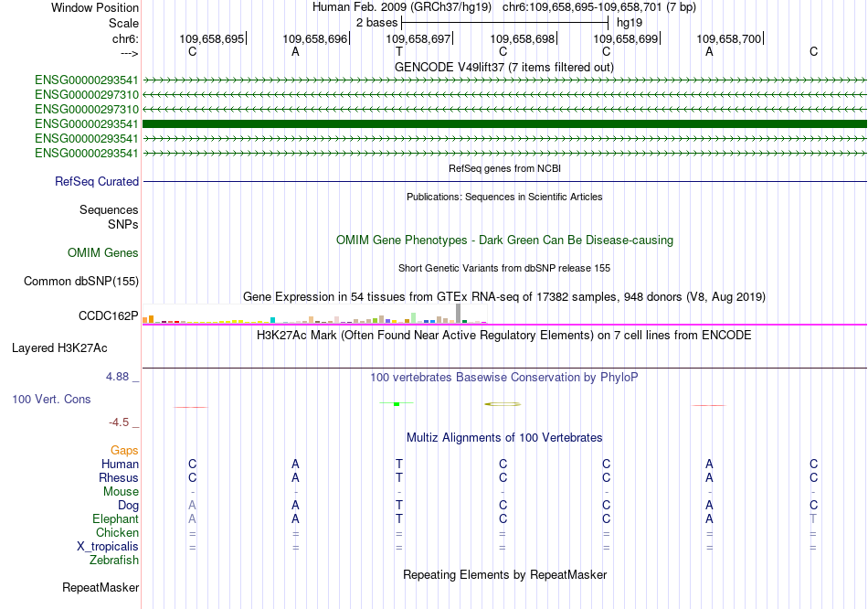
Task: Click the RefSeq Curated track label
Action: click(97, 181)
